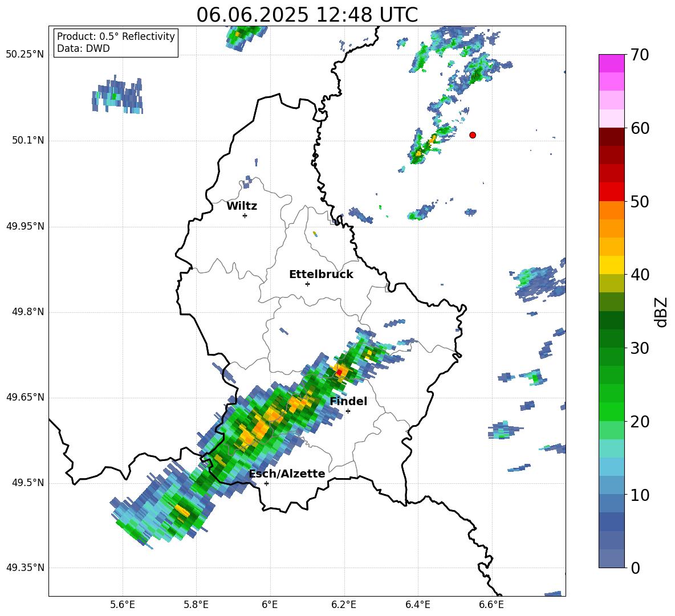Click the 6.6°E longitude tick label
This screenshot has height=616, width=675.
tap(491, 605)
